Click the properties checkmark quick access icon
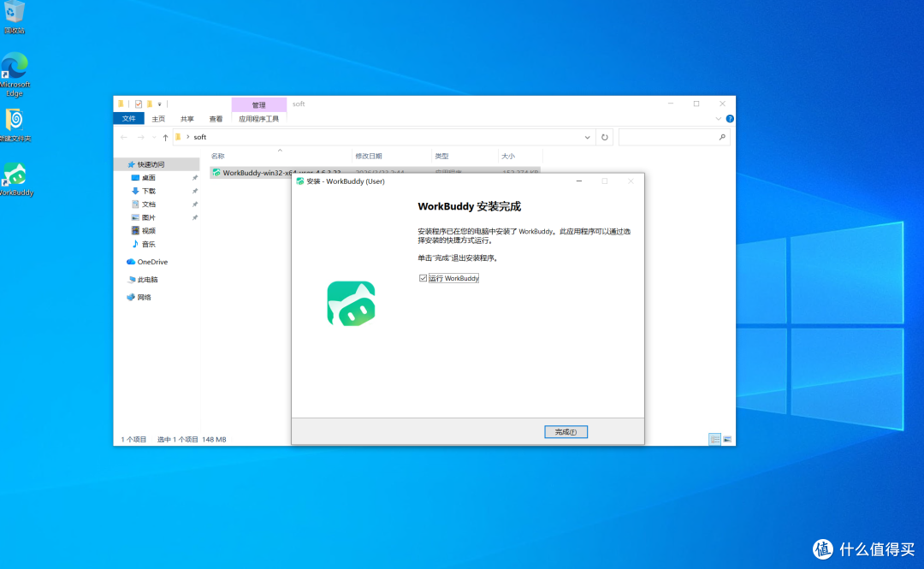This screenshot has width=924, height=569. [139, 104]
